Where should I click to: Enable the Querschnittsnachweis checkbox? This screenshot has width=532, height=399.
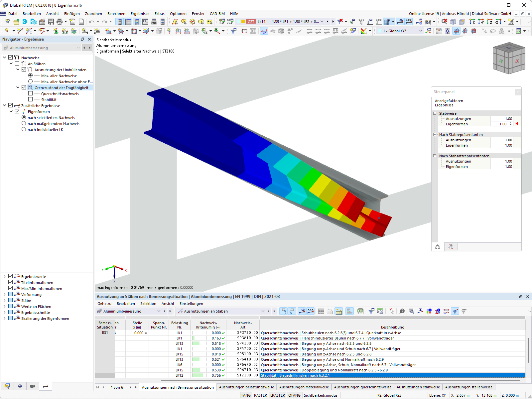click(x=31, y=93)
